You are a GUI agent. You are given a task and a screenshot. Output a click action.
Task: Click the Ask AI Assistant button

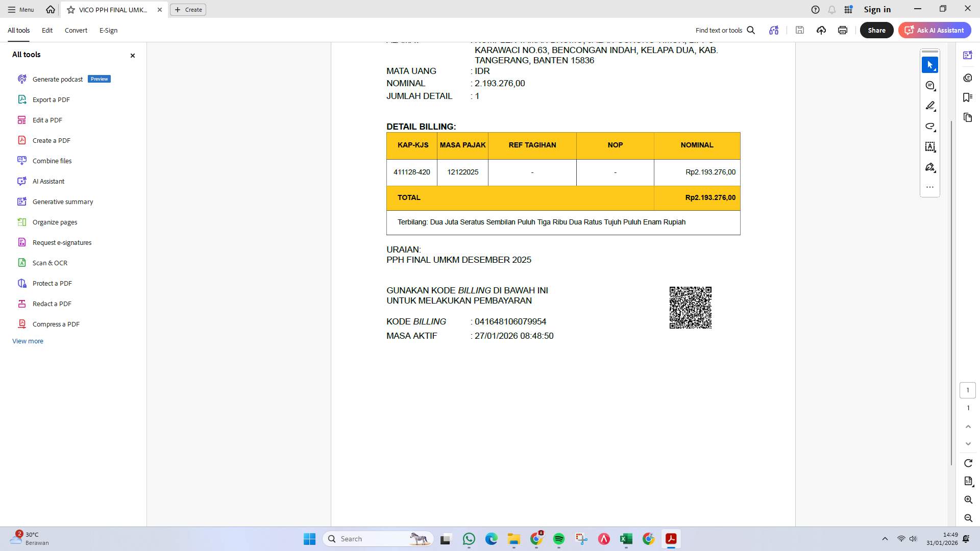coord(934,30)
